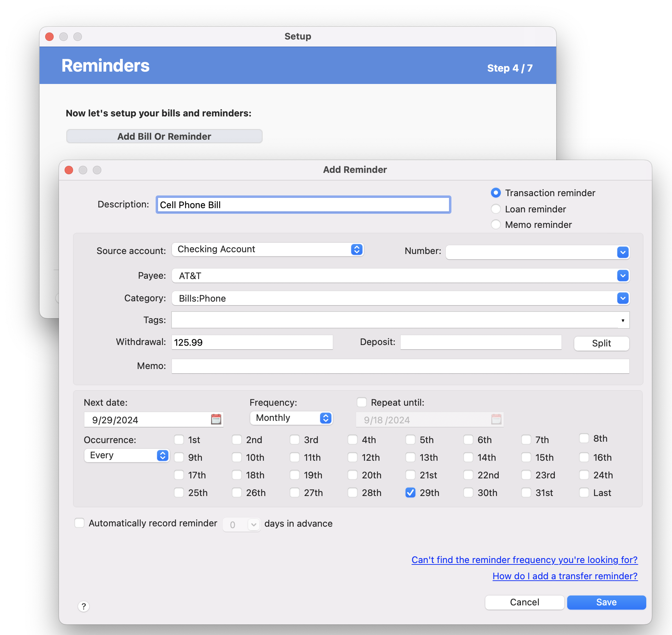Check the 14th day checkbox
This screenshot has height=635, width=672.
pos(468,457)
